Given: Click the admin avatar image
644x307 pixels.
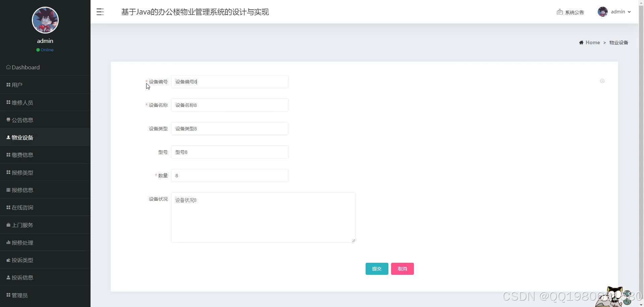Looking at the screenshot, I should [x=603, y=11].
